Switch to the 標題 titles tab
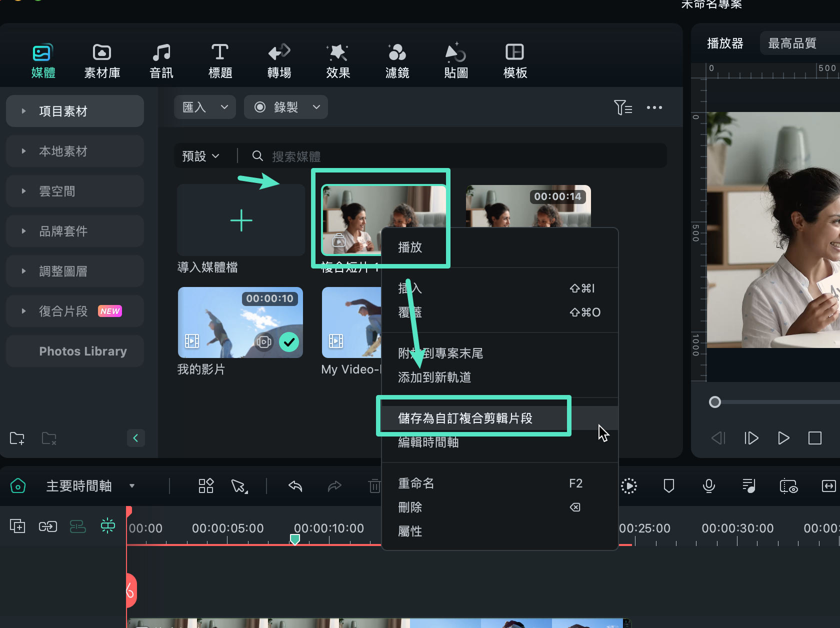The image size is (840, 628). pyautogui.click(x=220, y=61)
